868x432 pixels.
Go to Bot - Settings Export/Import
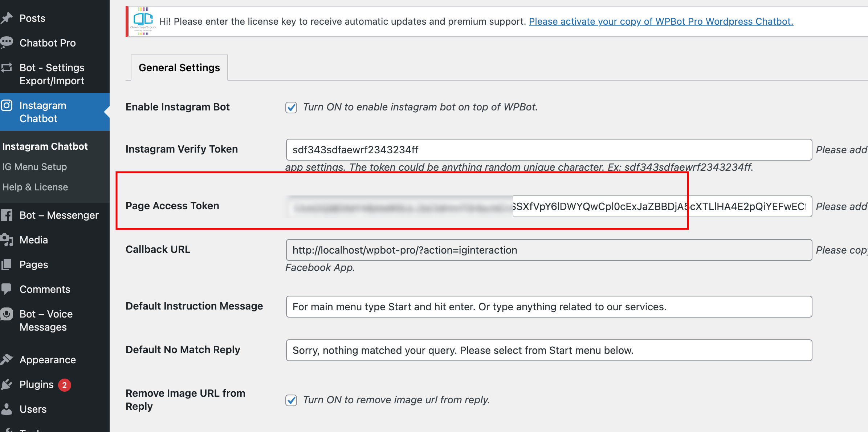(x=52, y=74)
